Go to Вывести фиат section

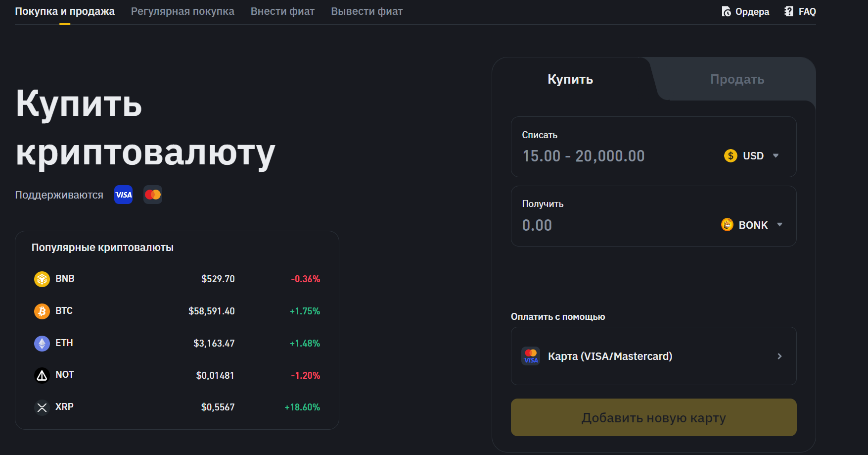366,11
